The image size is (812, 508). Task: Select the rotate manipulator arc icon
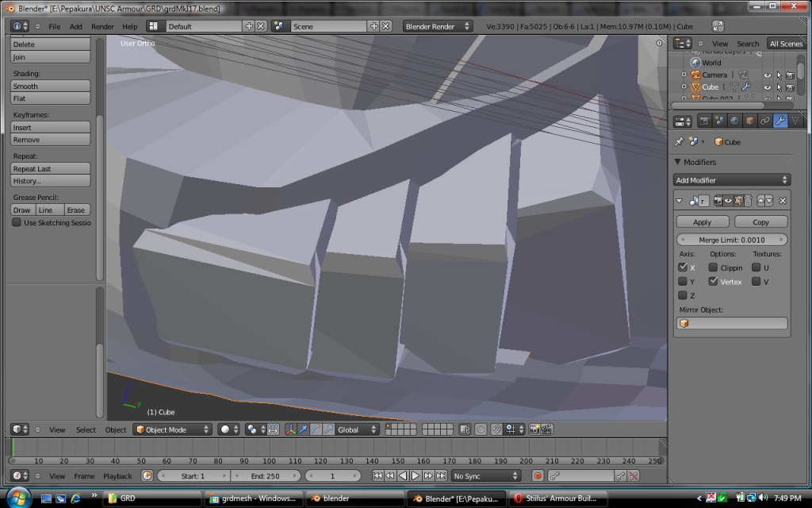(316, 429)
